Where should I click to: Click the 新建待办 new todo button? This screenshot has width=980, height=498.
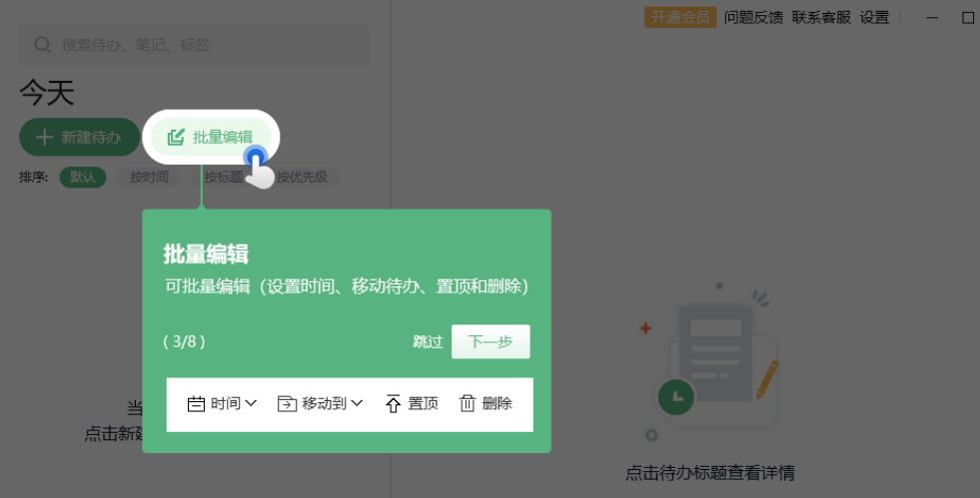coord(79,137)
